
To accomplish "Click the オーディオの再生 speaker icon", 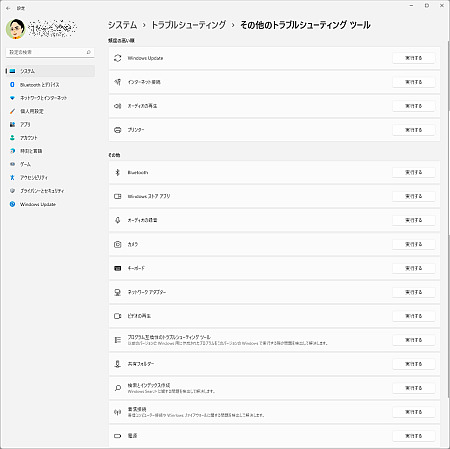I will (x=118, y=106).
